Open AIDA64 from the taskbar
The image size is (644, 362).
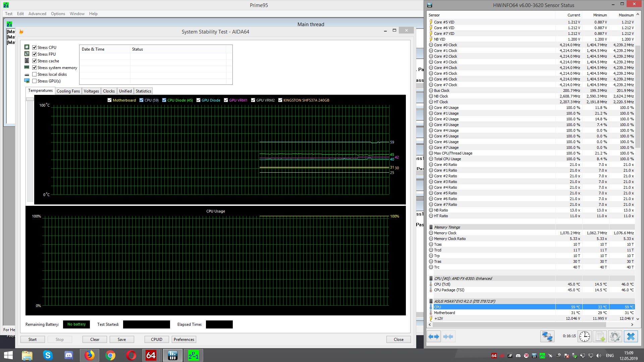tap(151, 355)
